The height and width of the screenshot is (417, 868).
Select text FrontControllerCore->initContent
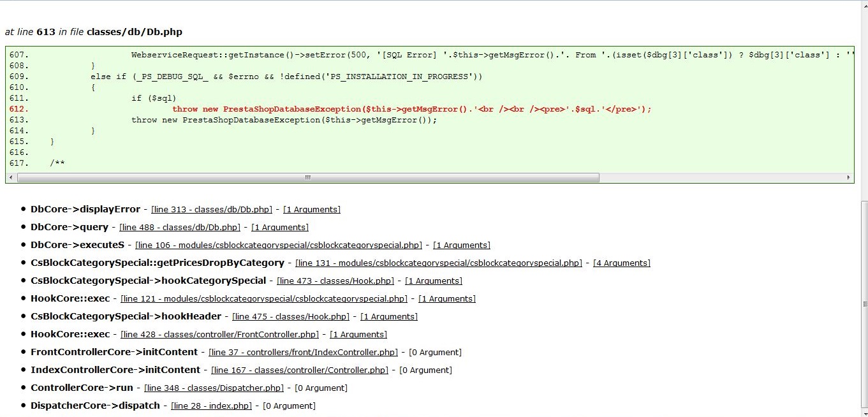pos(114,352)
